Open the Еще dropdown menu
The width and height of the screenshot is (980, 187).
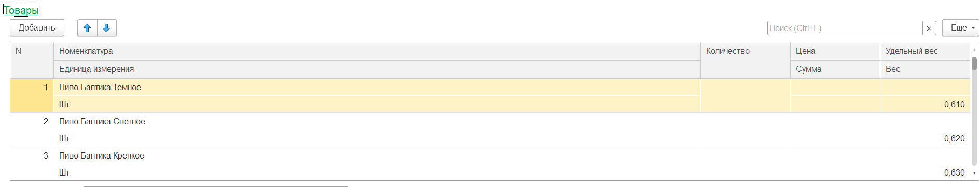[x=960, y=28]
